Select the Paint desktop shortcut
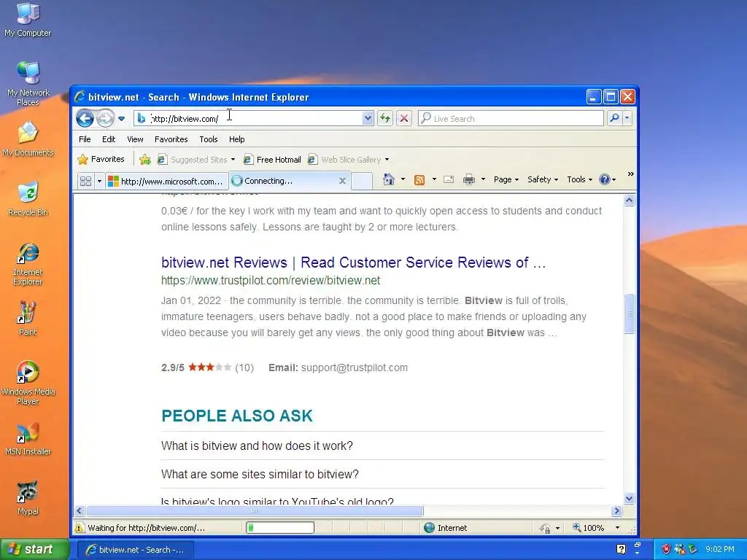 click(x=27, y=318)
